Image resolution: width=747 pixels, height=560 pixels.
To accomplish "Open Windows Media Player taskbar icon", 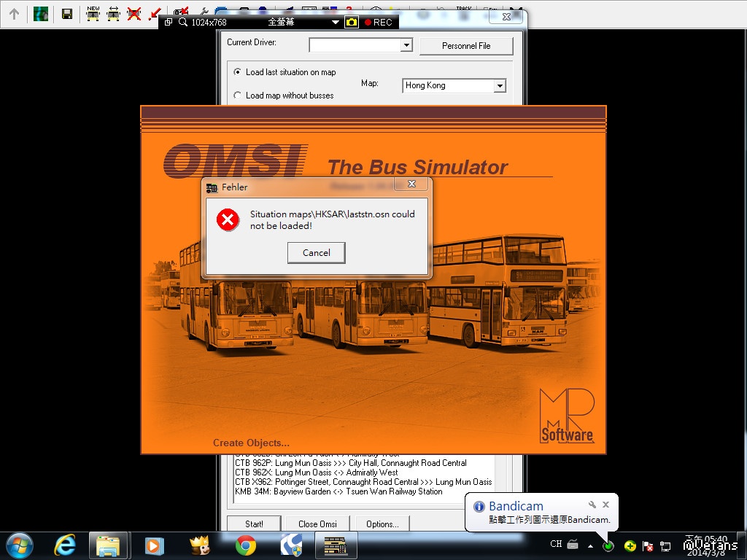I will [x=154, y=545].
